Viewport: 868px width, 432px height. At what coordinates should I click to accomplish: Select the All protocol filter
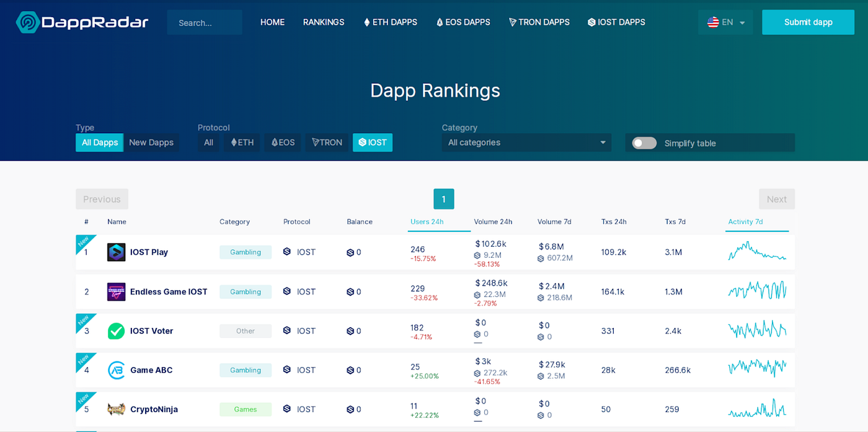pos(208,143)
